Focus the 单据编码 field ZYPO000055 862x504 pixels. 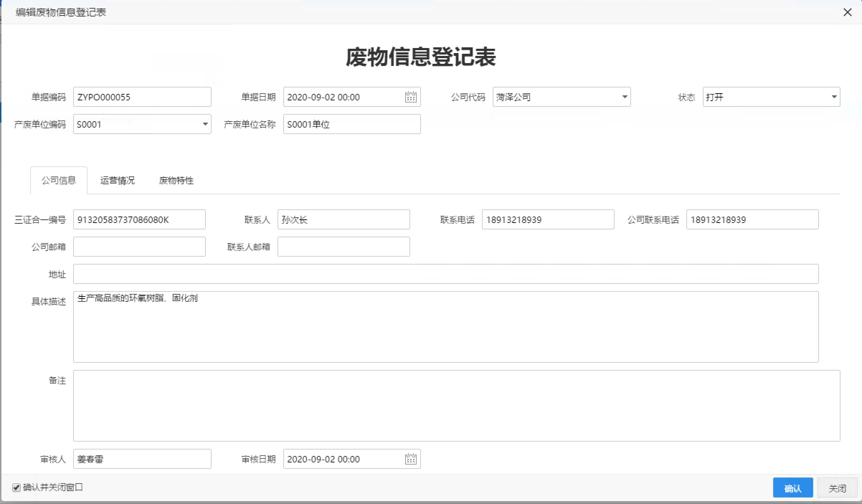tap(142, 97)
